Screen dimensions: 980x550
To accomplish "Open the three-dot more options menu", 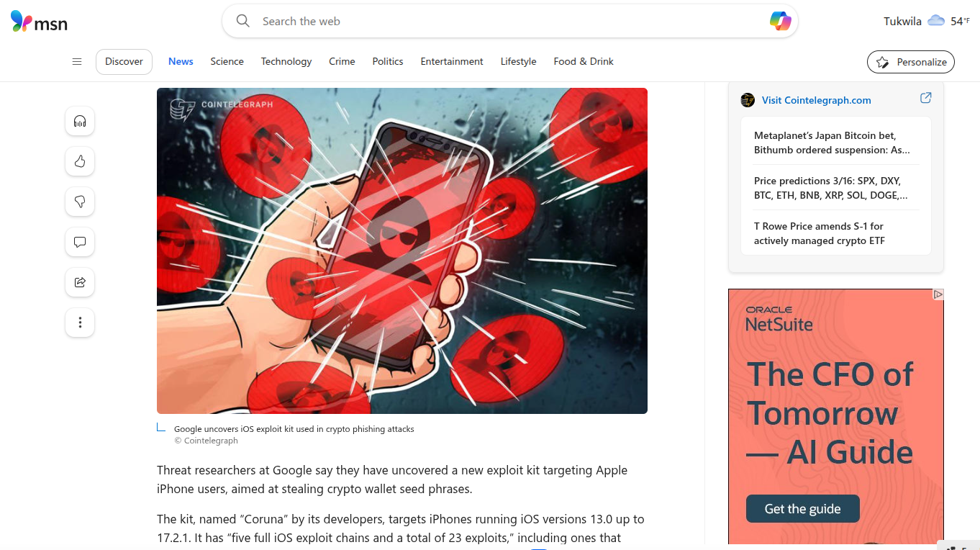I will coord(80,323).
